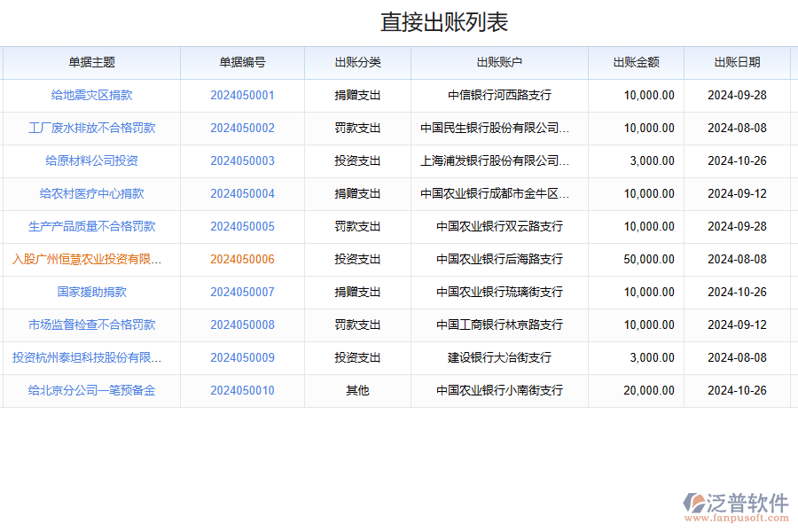Sort by the 出账日期 column header

[738, 62]
